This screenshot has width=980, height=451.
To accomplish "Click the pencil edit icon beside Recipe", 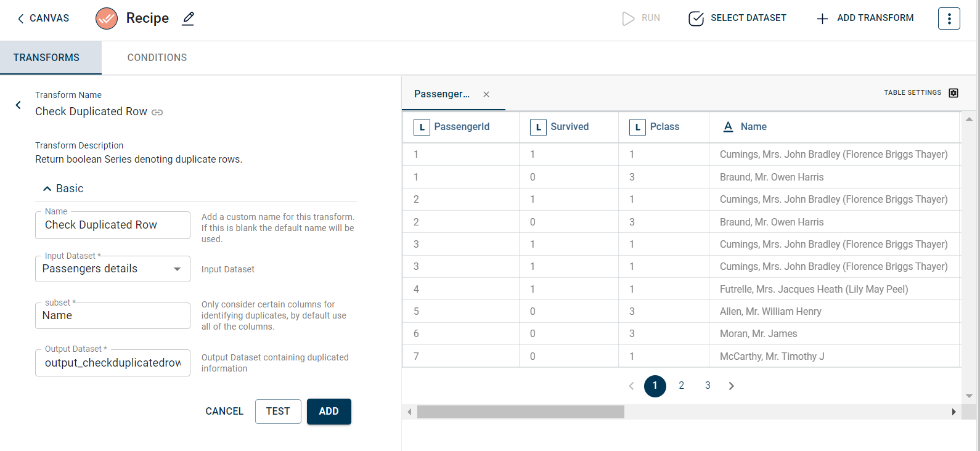I will 188,18.
